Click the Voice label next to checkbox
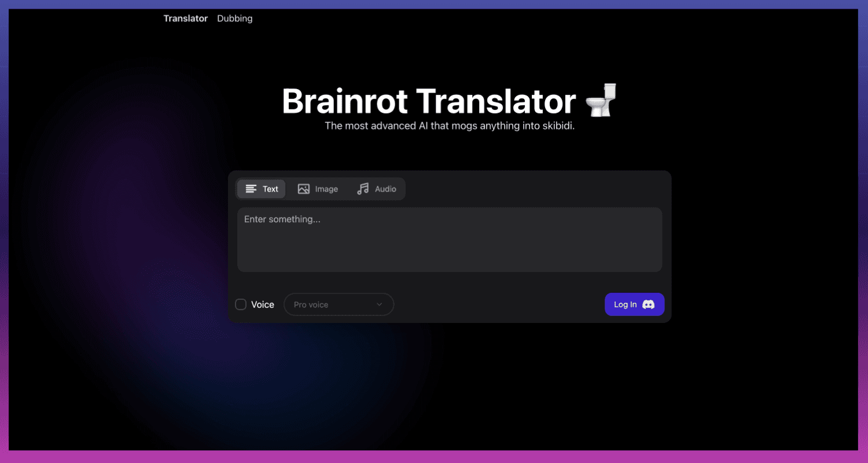 [x=263, y=304]
